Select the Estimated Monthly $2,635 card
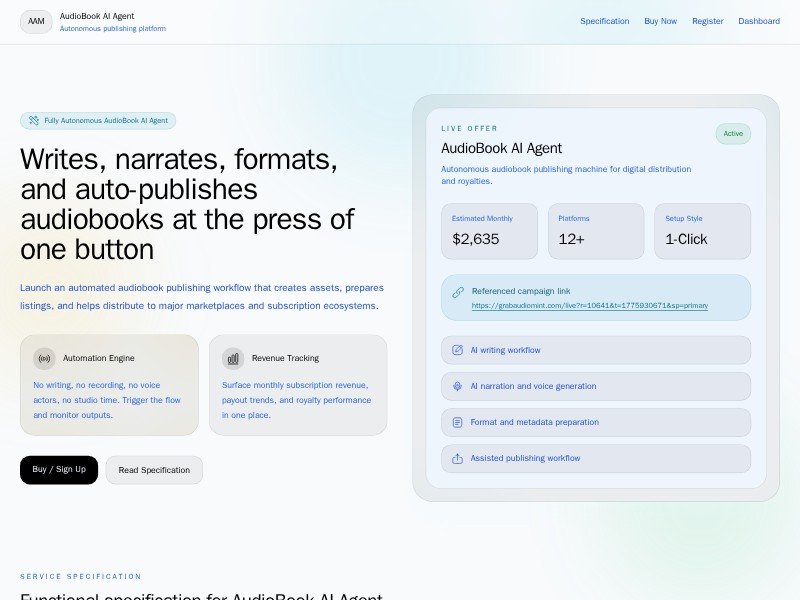The width and height of the screenshot is (800, 600). pos(489,231)
